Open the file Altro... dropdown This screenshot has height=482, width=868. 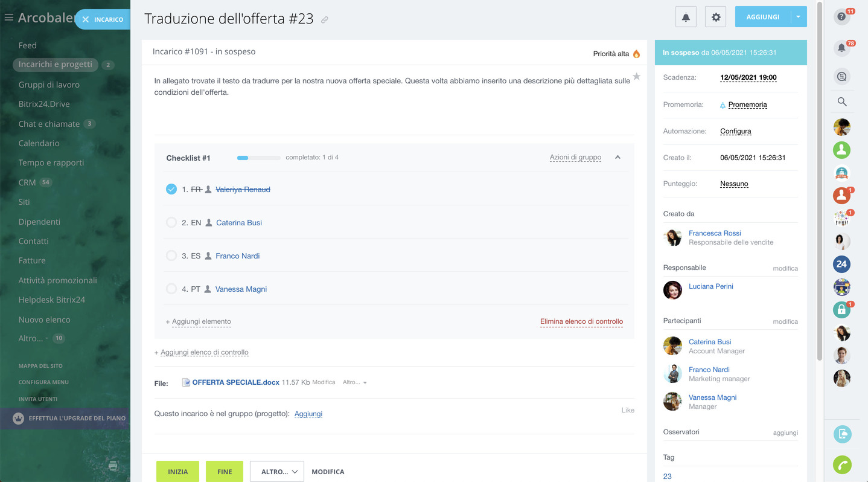(x=355, y=382)
